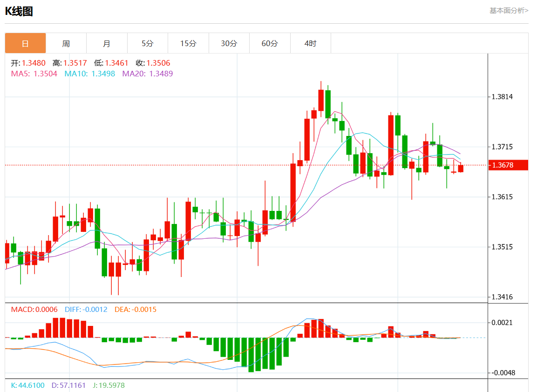Click the 高: 1.3517 high value
This screenshot has width=537, height=392.
tap(69, 63)
